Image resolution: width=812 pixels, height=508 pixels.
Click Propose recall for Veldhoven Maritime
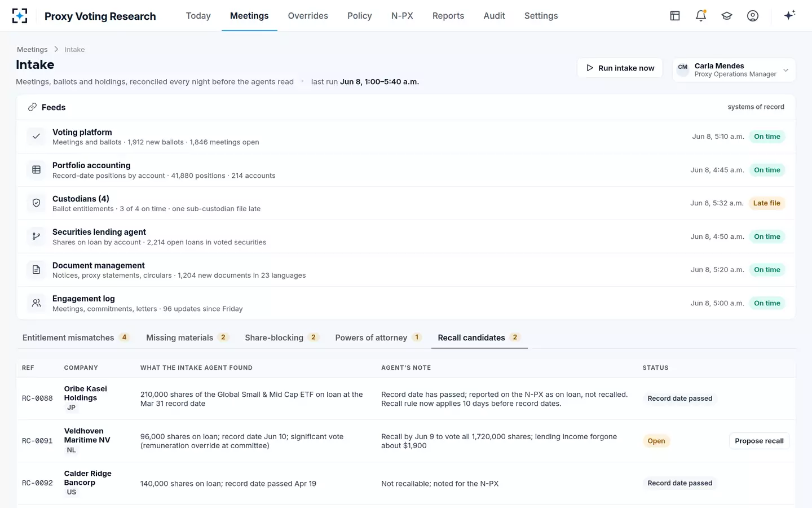pos(759,441)
